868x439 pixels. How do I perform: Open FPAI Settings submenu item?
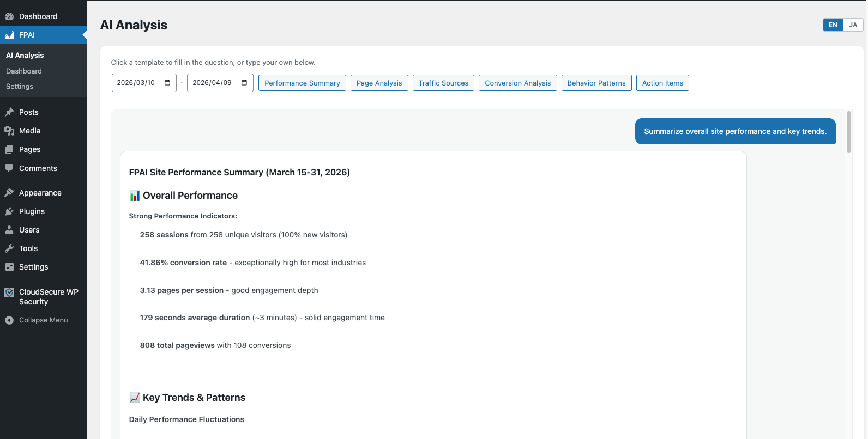click(20, 87)
